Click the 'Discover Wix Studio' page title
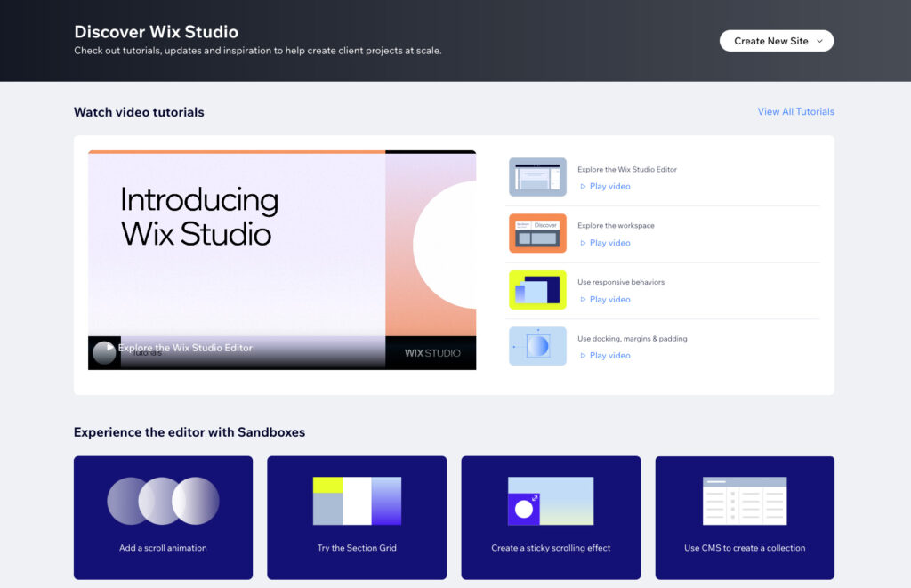This screenshot has width=911, height=588. tap(157, 31)
